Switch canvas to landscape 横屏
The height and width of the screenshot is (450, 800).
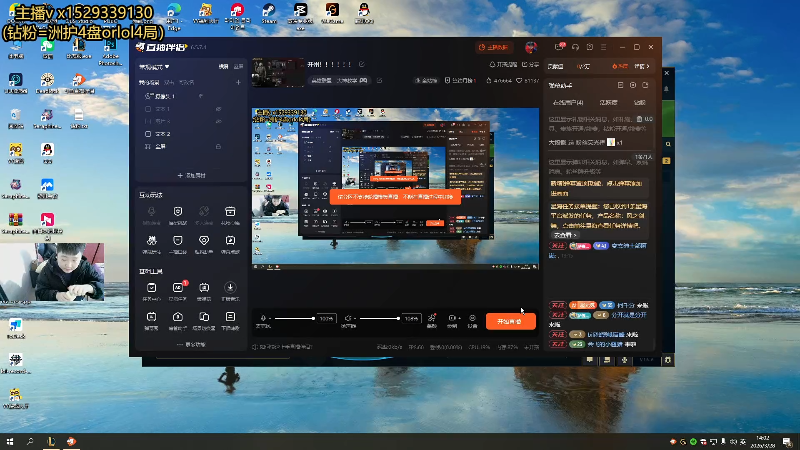pos(223,66)
